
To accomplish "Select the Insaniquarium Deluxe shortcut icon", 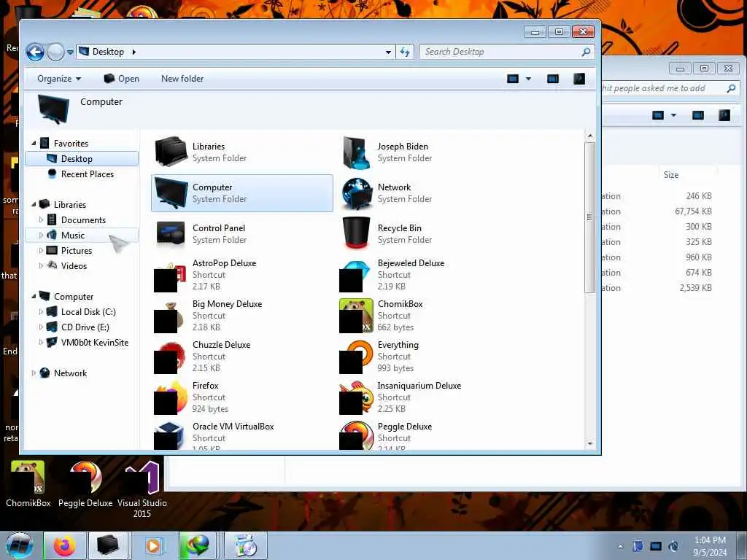I will point(356,397).
